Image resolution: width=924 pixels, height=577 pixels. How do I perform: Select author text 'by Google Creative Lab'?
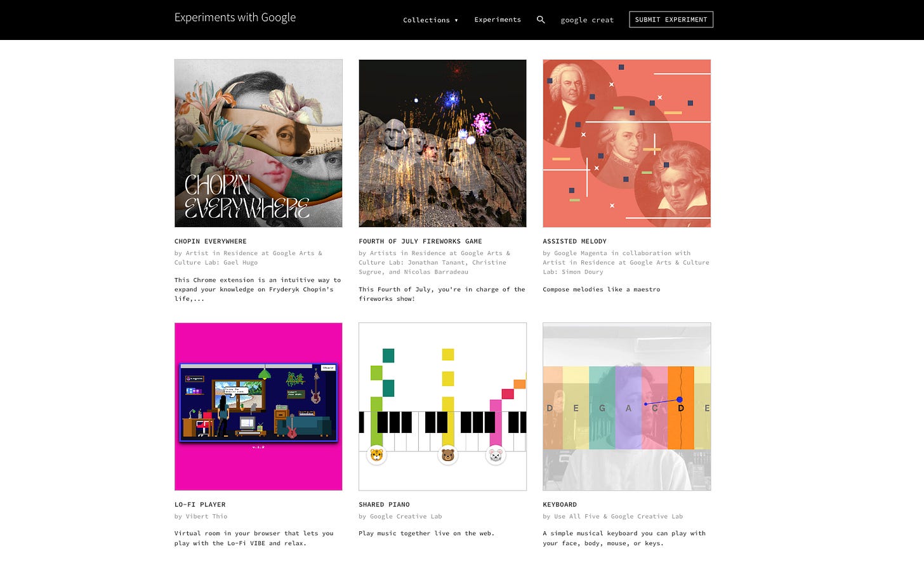coord(400,516)
